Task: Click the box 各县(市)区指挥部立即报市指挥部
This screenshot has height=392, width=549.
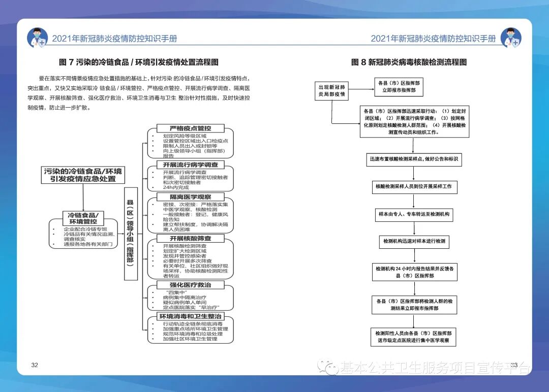Action: click(x=399, y=87)
